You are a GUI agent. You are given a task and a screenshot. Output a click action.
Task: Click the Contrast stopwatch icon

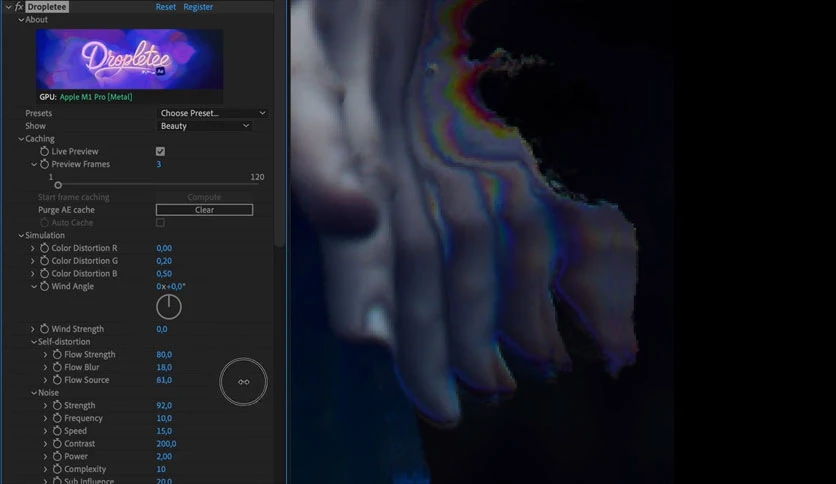tap(57, 444)
